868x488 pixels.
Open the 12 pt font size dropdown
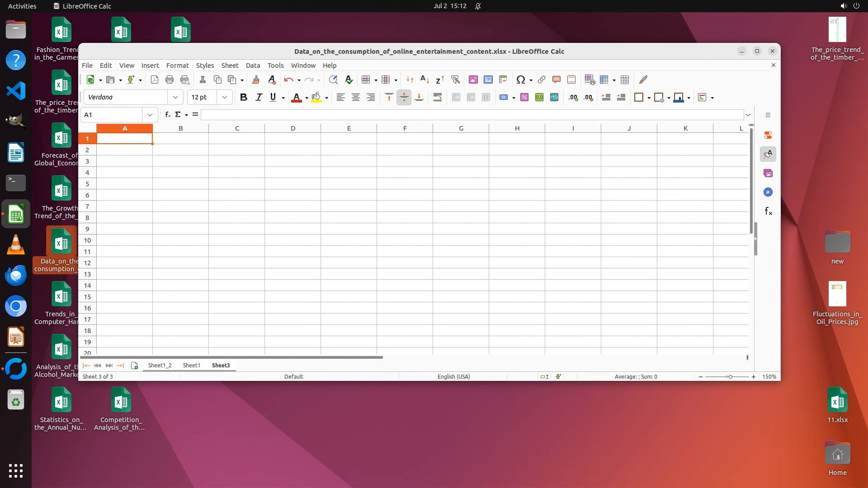[x=224, y=98]
